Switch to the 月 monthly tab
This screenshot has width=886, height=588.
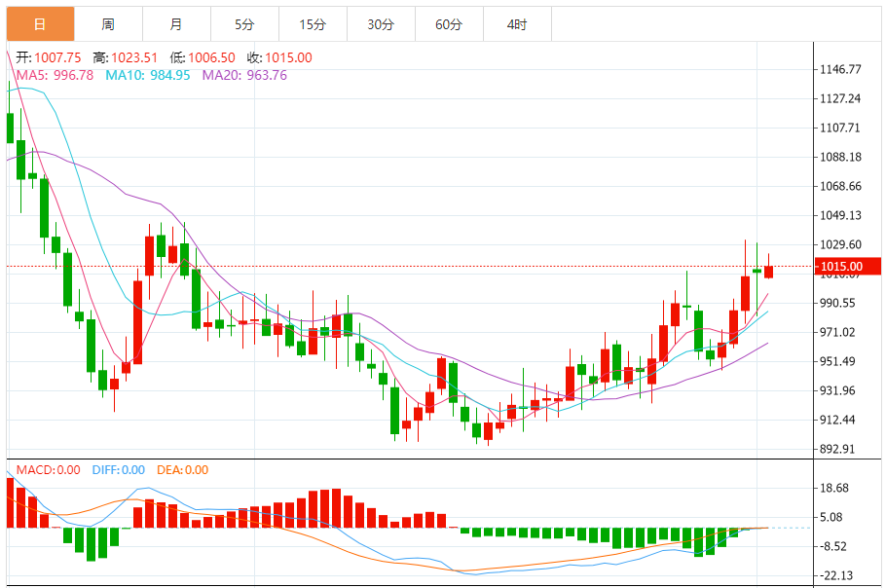coord(176,24)
